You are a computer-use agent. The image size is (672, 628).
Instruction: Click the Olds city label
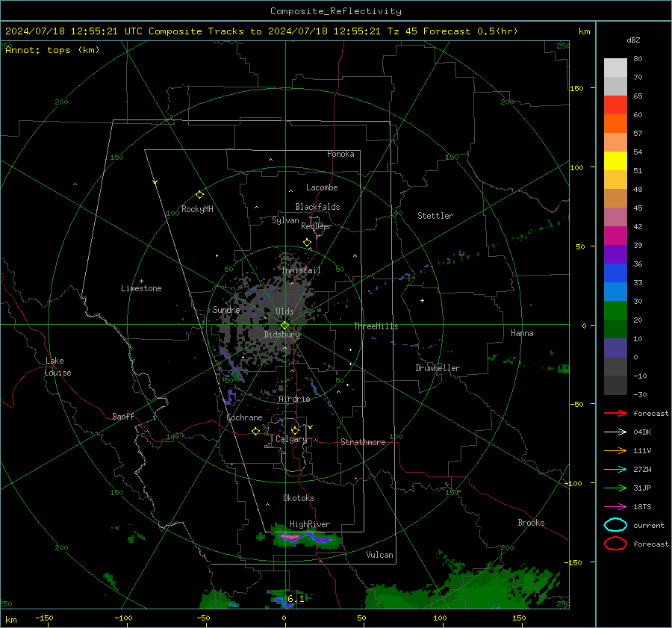tap(284, 311)
